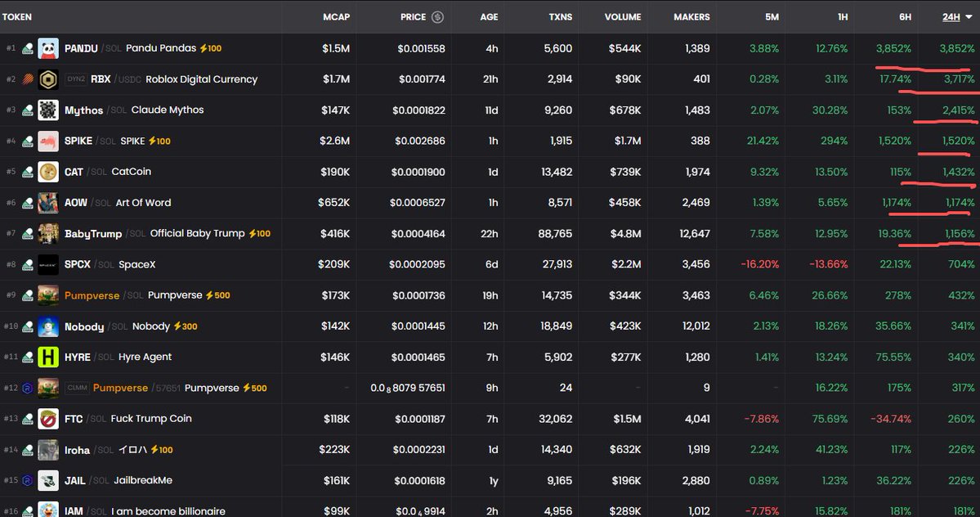Screen dimensions: 980x517
Task: Click the orange striped DEX icon on RBX row
Action: pyautogui.click(x=28, y=79)
